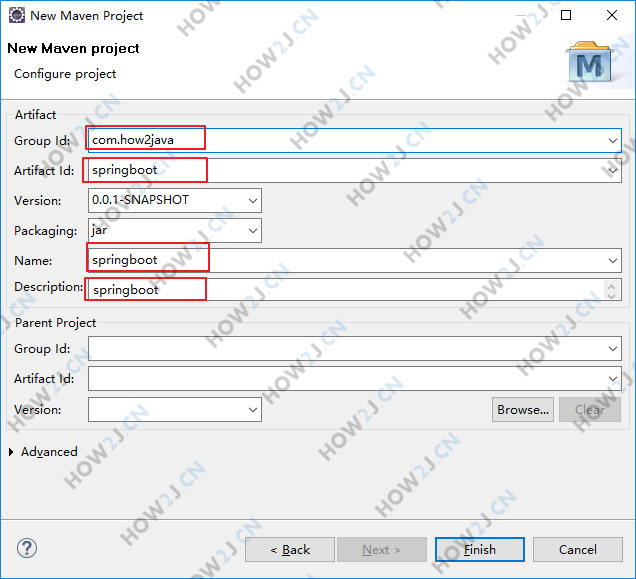636x579 pixels.
Task: Close the New Maven Project dialog
Action: 612,15
